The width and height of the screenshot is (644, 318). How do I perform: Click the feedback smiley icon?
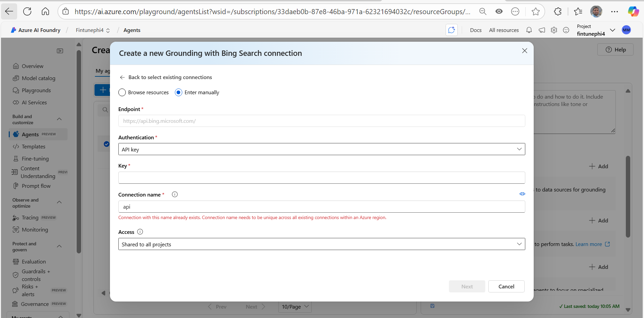click(566, 30)
